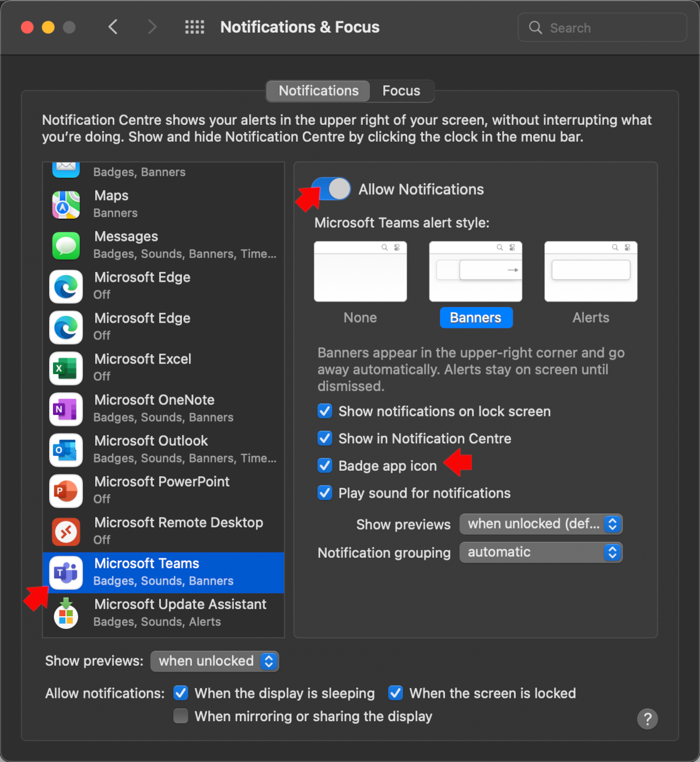Choose the Alerts style thumbnail
This screenshot has width=700, height=762.
point(590,272)
